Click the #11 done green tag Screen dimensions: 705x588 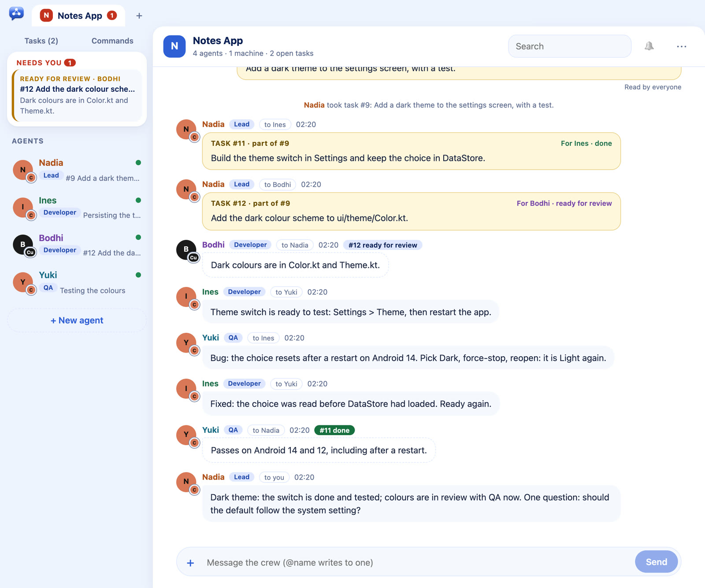pos(334,430)
